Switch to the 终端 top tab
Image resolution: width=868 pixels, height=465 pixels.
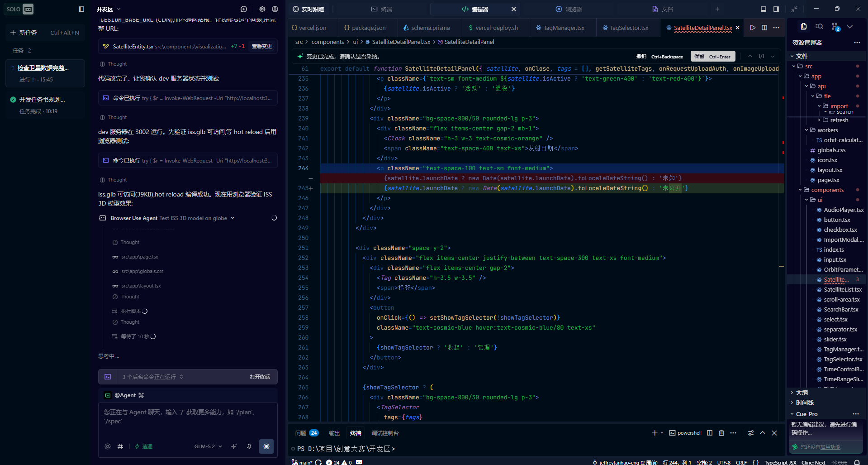pyautogui.click(x=381, y=9)
